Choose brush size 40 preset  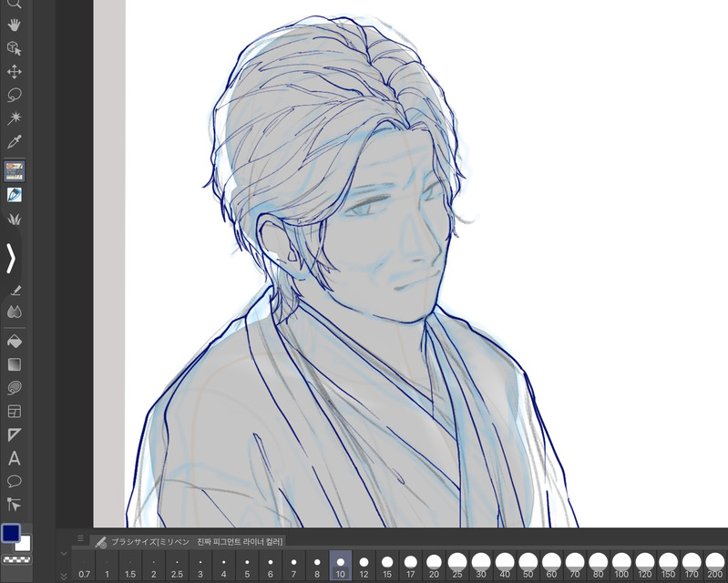[x=504, y=566]
